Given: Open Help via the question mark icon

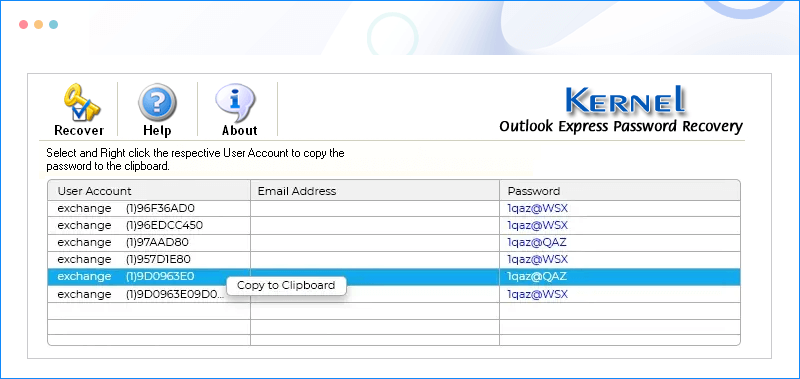Looking at the screenshot, I should click(157, 103).
